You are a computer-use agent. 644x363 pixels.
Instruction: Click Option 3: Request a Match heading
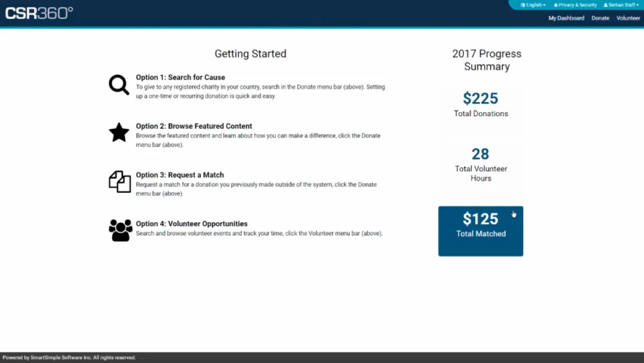180,175
